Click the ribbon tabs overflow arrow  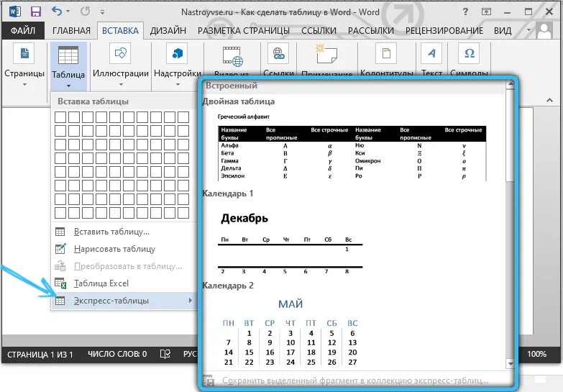528,30
